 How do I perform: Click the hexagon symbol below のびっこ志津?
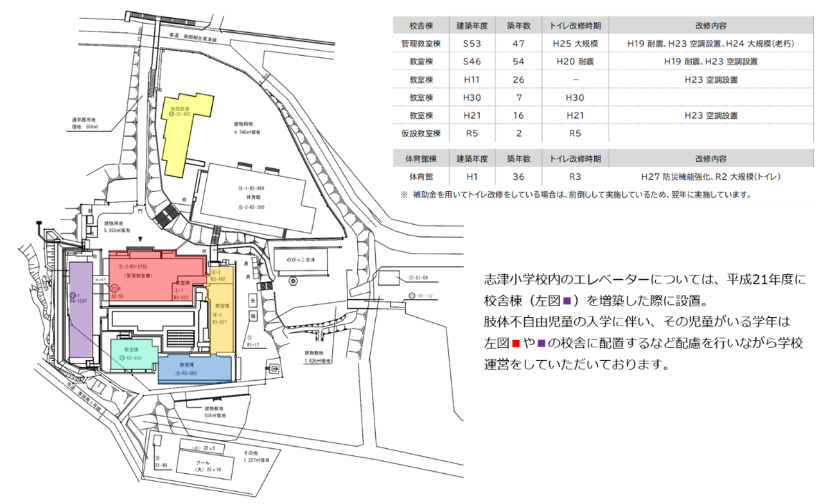tap(293, 281)
